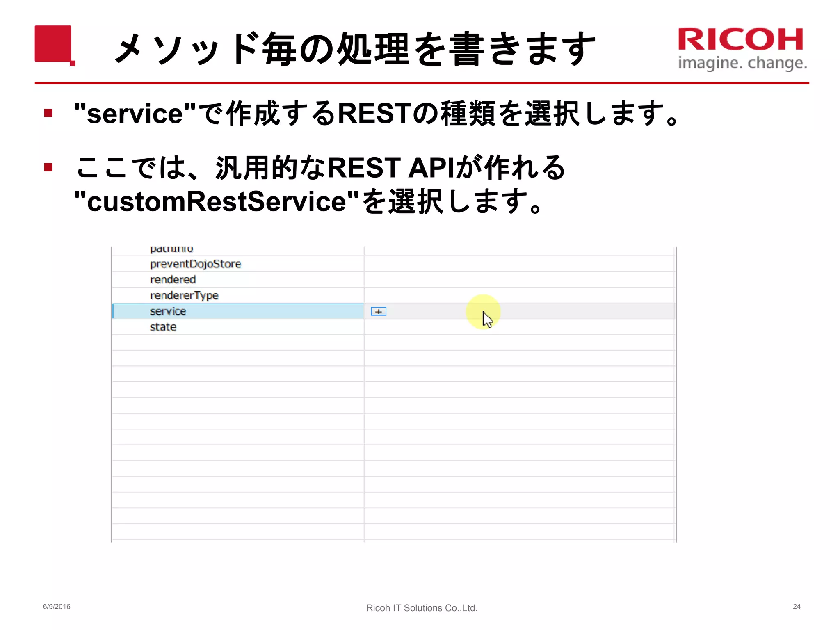This screenshot has height=630, width=840.
Task: Click the value cell of the service row
Action: 519,311
